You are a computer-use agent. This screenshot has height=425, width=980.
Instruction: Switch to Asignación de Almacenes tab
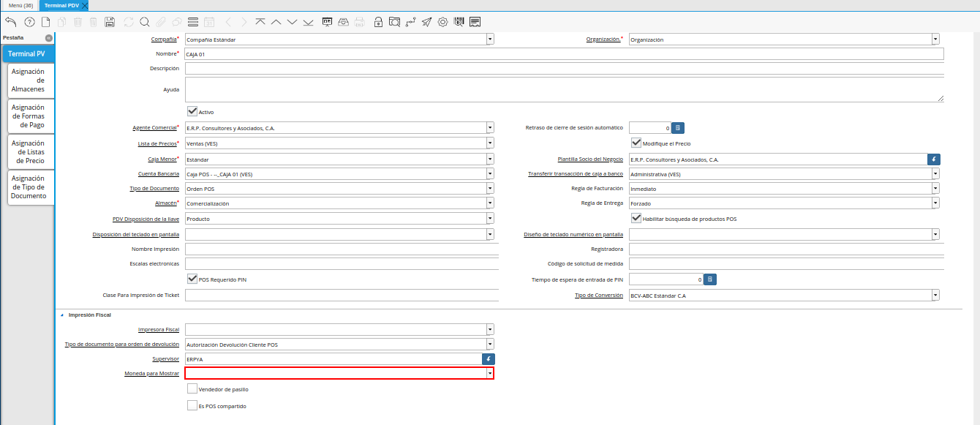point(29,80)
